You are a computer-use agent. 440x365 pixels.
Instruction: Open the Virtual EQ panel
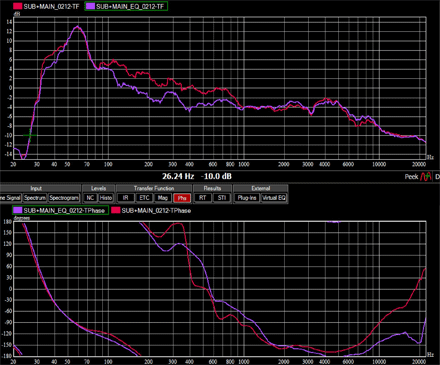coord(274,198)
